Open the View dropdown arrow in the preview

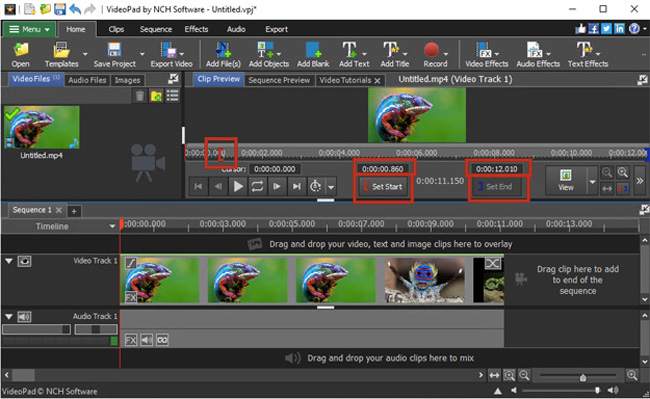(x=592, y=181)
